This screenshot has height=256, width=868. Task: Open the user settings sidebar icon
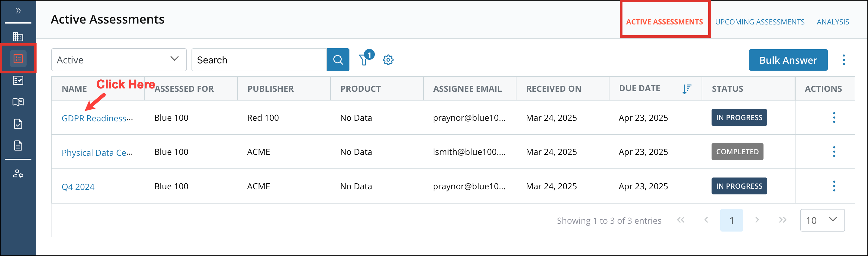tap(18, 174)
